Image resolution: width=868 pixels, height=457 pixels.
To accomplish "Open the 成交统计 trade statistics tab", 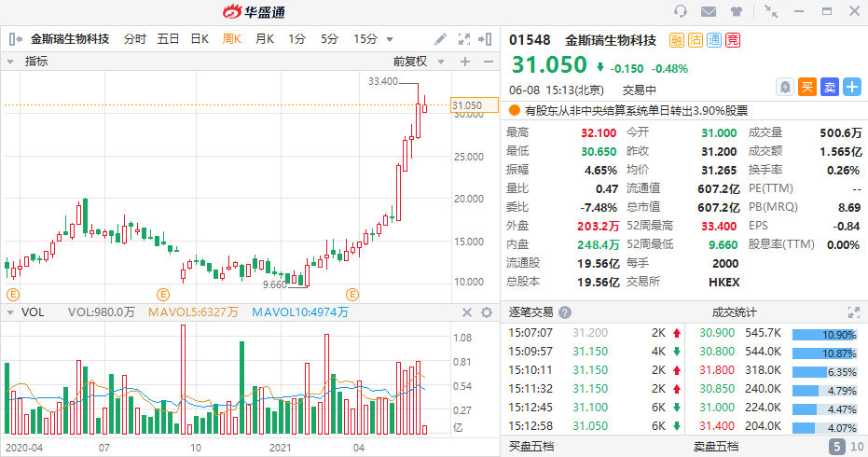I will [x=734, y=312].
